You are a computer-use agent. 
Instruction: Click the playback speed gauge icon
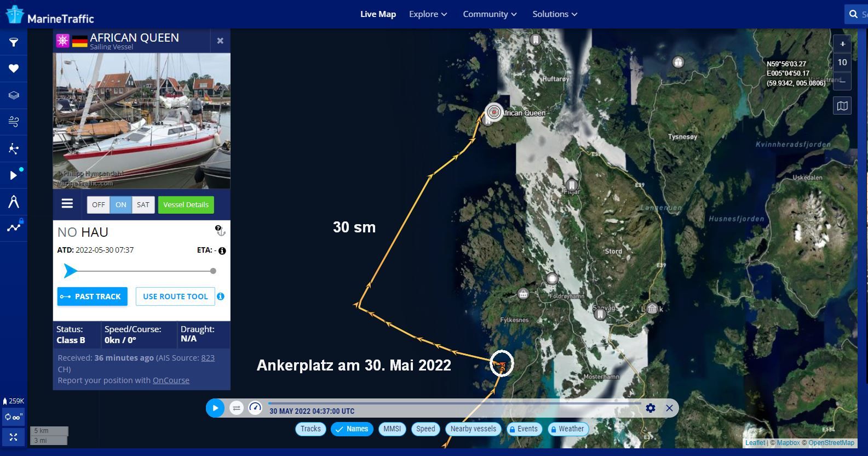pyautogui.click(x=255, y=408)
